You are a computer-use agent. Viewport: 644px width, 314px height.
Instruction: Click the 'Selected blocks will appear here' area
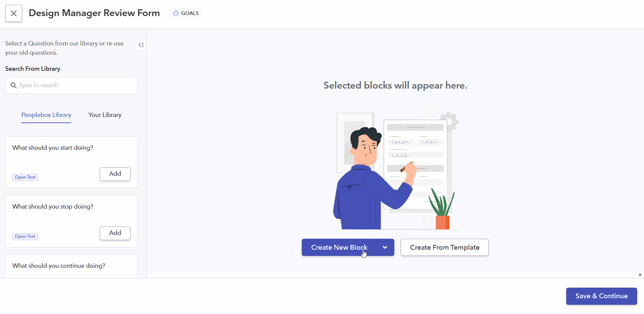coord(395,85)
